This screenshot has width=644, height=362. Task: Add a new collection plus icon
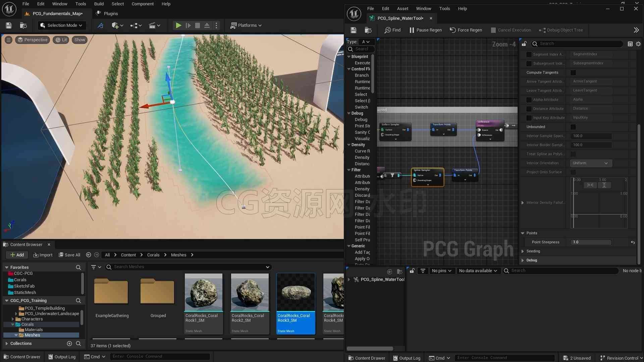69,344
